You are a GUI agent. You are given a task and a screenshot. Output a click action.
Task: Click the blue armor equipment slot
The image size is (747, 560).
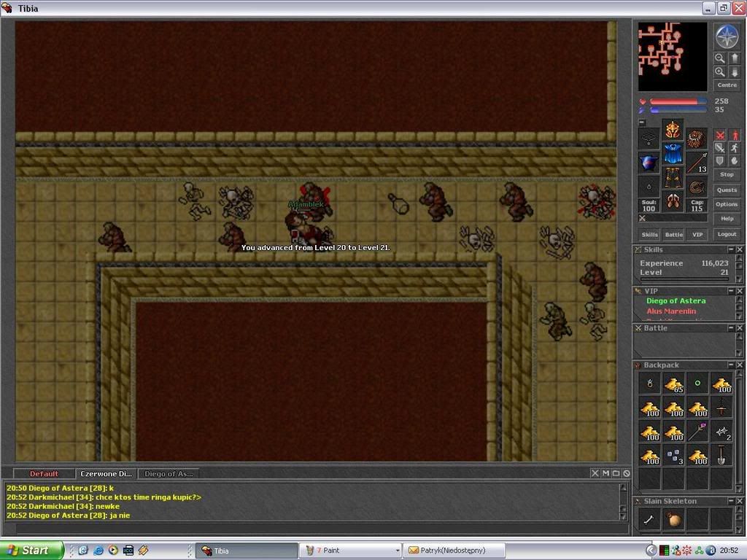[x=673, y=153]
